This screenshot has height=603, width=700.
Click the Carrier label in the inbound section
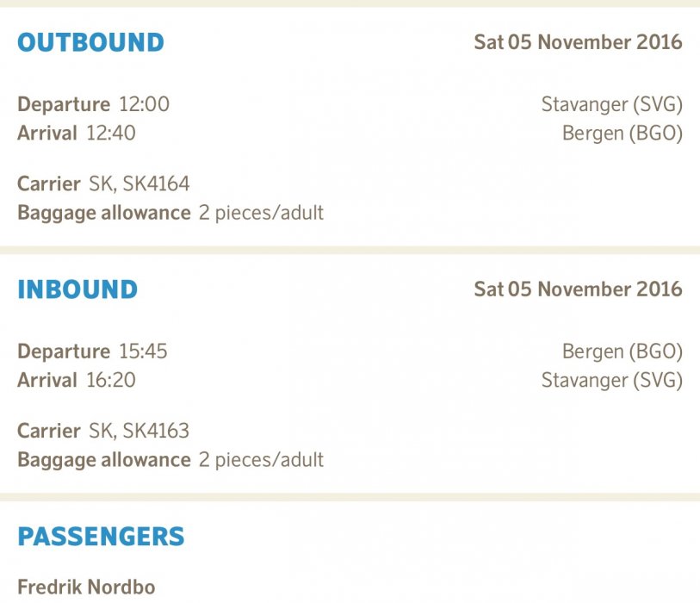tap(49, 430)
